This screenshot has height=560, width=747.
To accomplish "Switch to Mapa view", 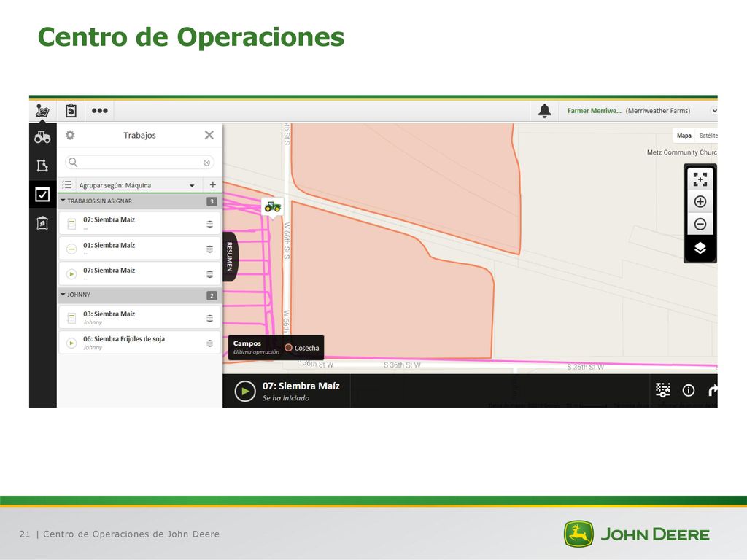I will point(684,136).
